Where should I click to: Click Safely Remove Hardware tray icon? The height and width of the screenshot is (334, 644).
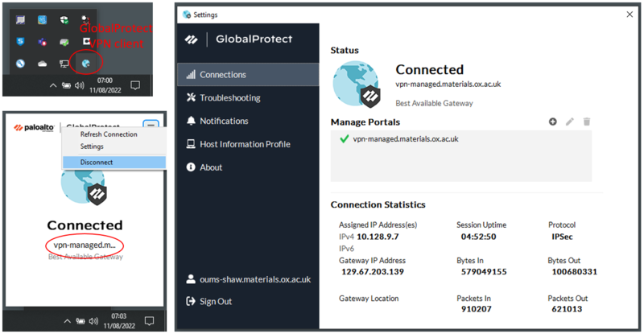[x=64, y=42]
